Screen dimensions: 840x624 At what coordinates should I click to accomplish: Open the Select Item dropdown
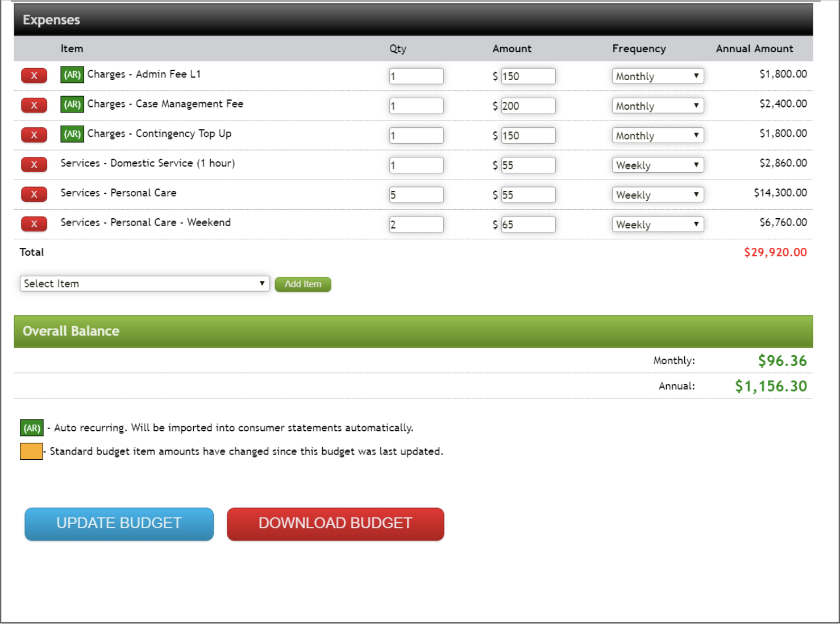144,283
